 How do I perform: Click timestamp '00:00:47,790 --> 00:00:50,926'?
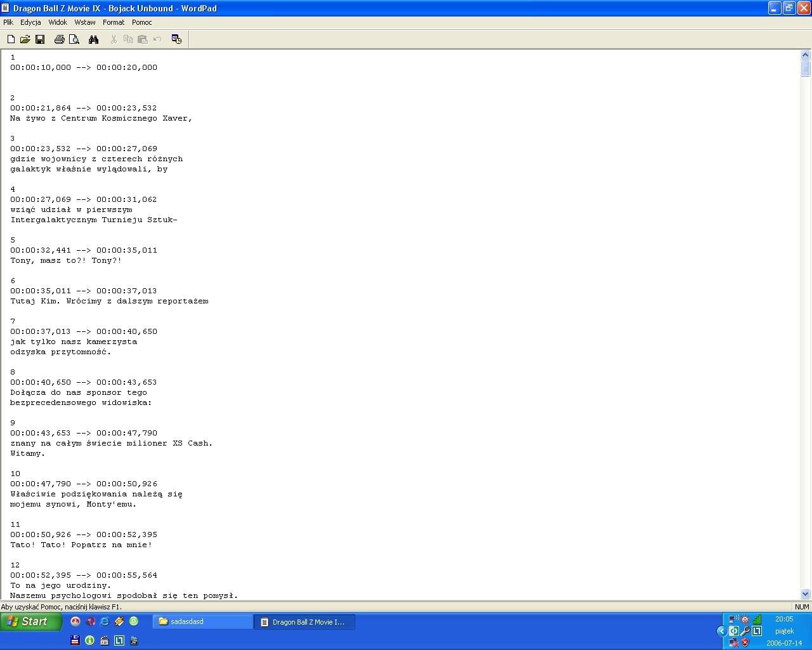84,484
